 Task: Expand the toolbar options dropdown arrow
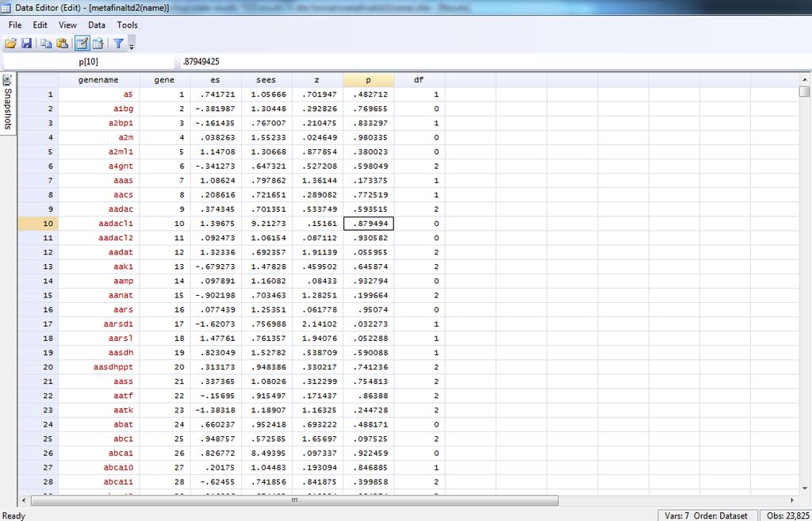(x=132, y=47)
